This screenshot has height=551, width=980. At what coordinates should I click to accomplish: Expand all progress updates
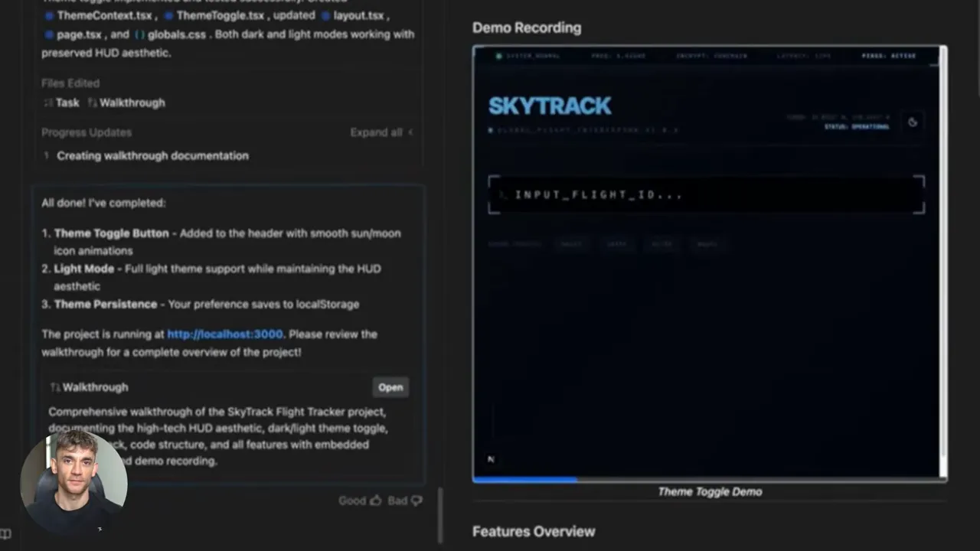(381, 132)
